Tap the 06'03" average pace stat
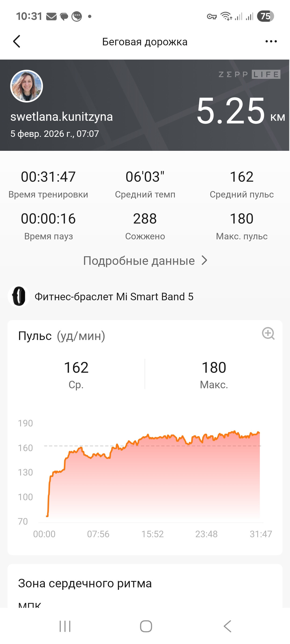The width and height of the screenshot is (290, 644). click(x=145, y=177)
